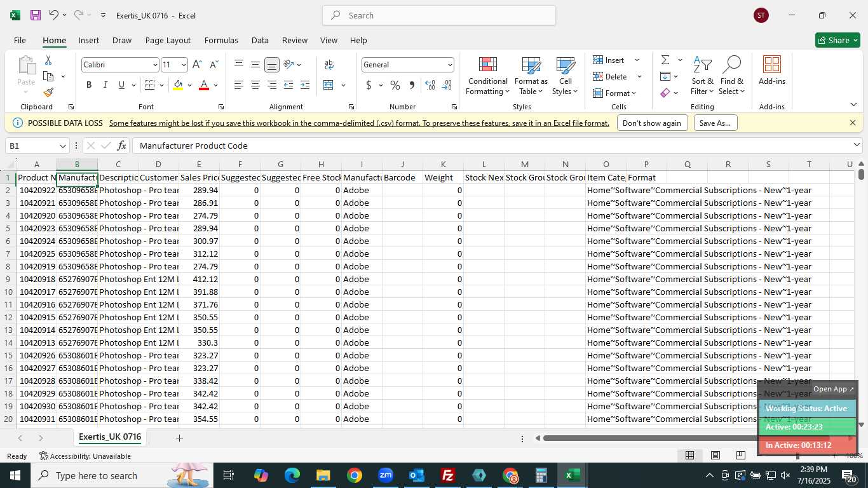Open the File menu

coord(20,40)
